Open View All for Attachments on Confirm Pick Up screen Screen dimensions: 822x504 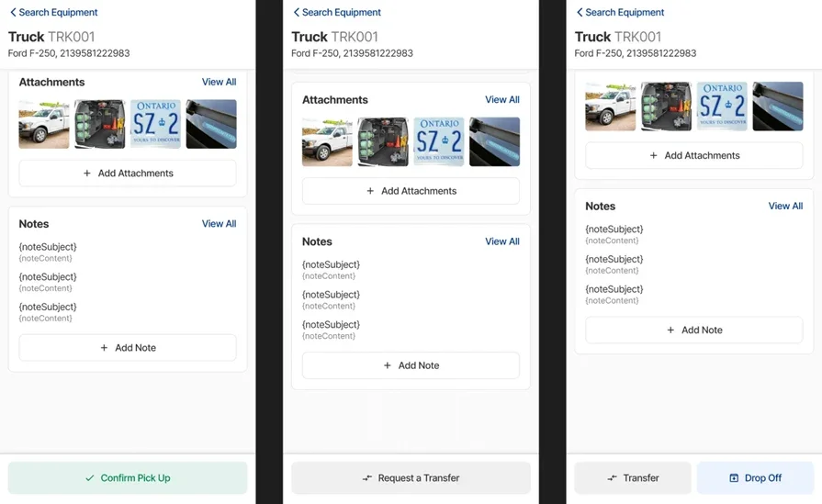point(219,83)
